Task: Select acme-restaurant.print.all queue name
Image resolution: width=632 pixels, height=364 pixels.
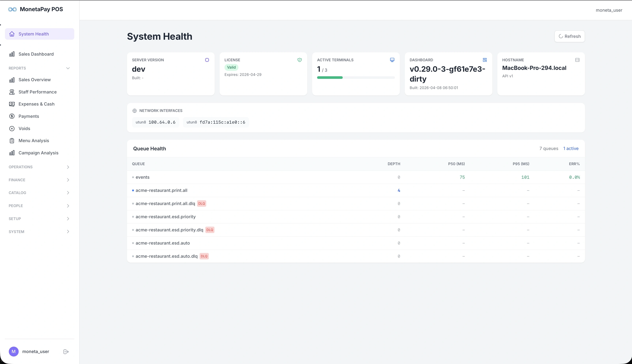Action: tap(161, 190)
